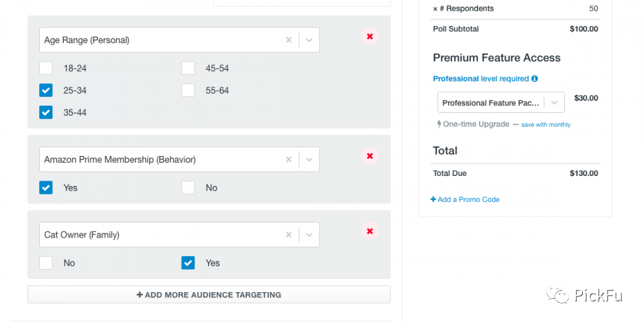Delete the Amazon Prime Membership targeting row
Image resolution: width=644 pixels, height=322 pixels.
pos(370,156)
